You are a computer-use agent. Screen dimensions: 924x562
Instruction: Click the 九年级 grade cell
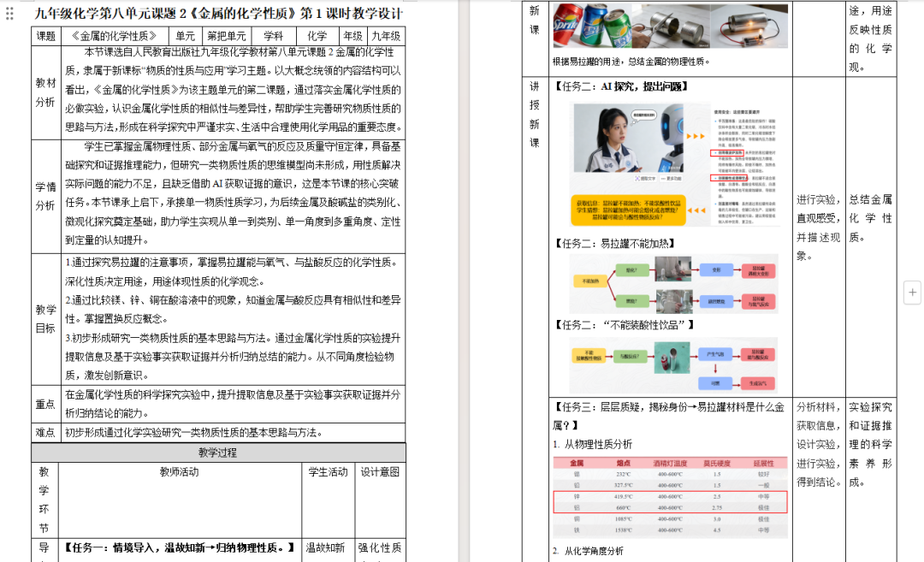[x=385, y=36]
